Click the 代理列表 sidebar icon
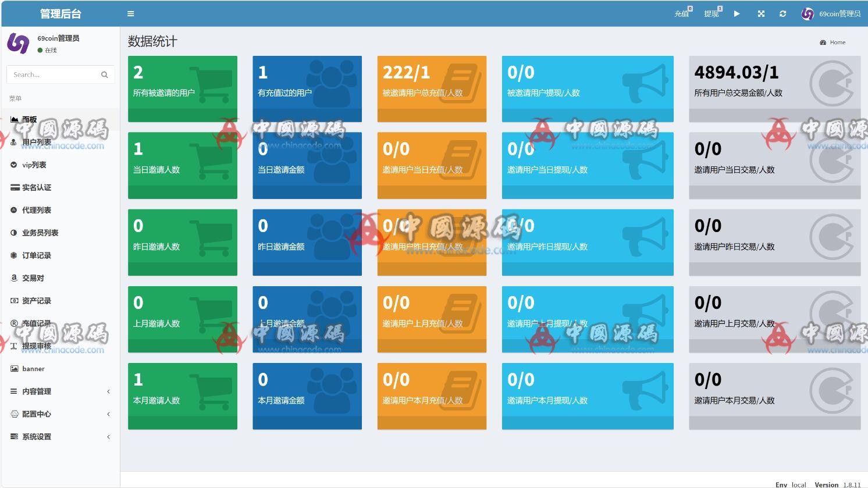The height and width of the screenshot is (488, 868). click(14, 210)
